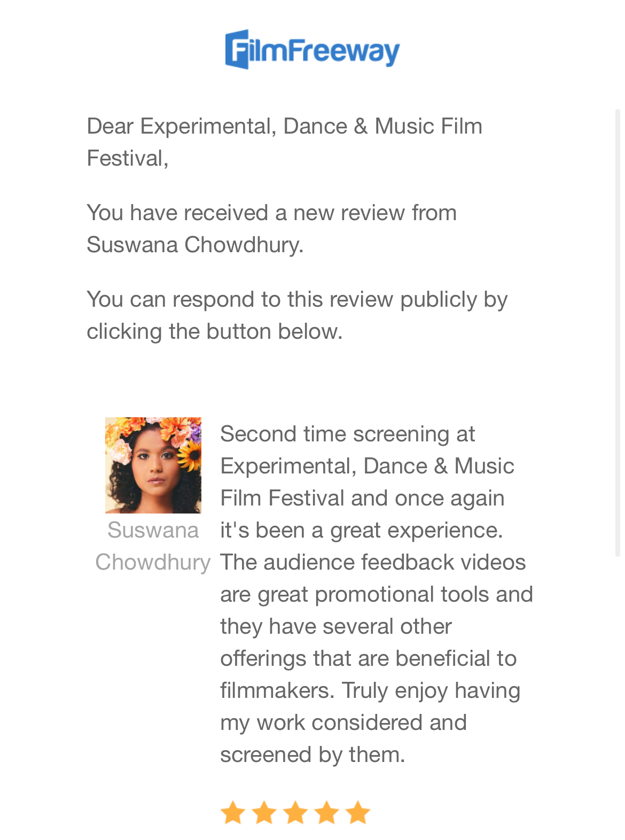The image size is (625, 840).
Task: Click 'offerings that are beneficial to' review line
Action: point(368,658)
